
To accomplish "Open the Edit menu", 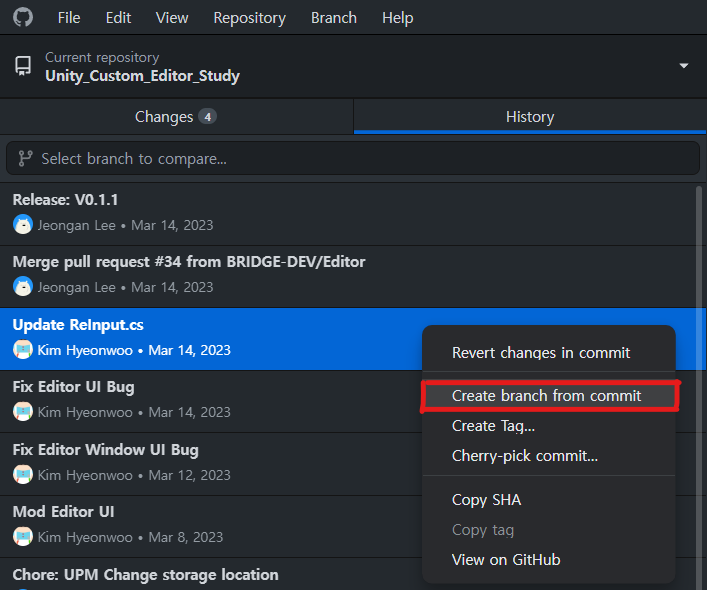I will [x=118, y=18].
